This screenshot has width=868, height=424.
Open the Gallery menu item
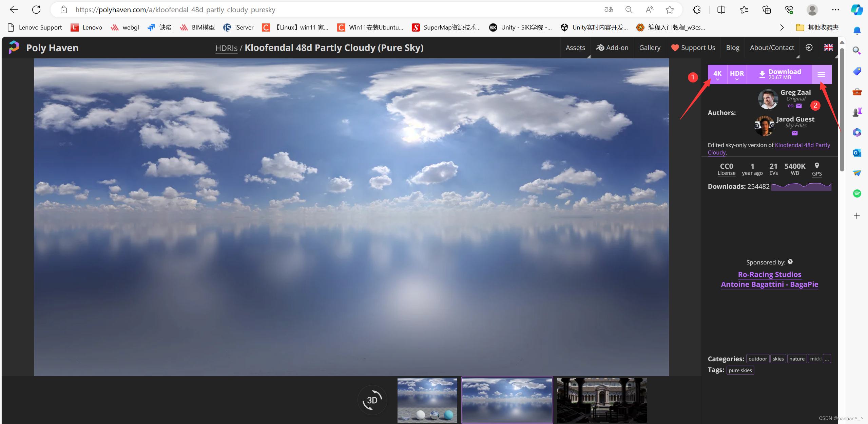pyautogui.click(x=650, y=48)
